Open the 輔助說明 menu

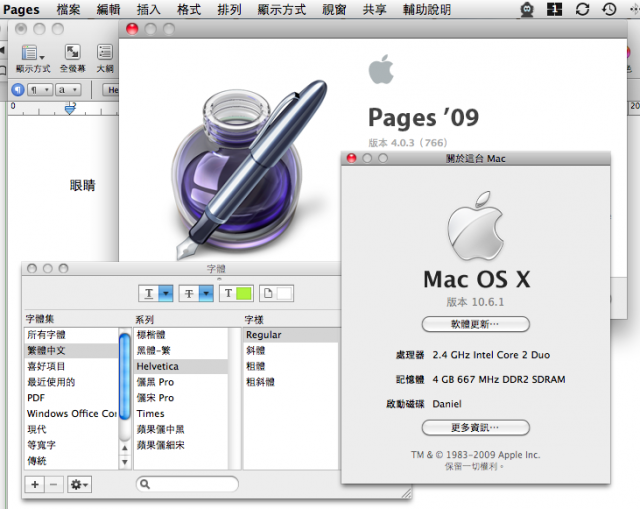[x=427, y=9]
